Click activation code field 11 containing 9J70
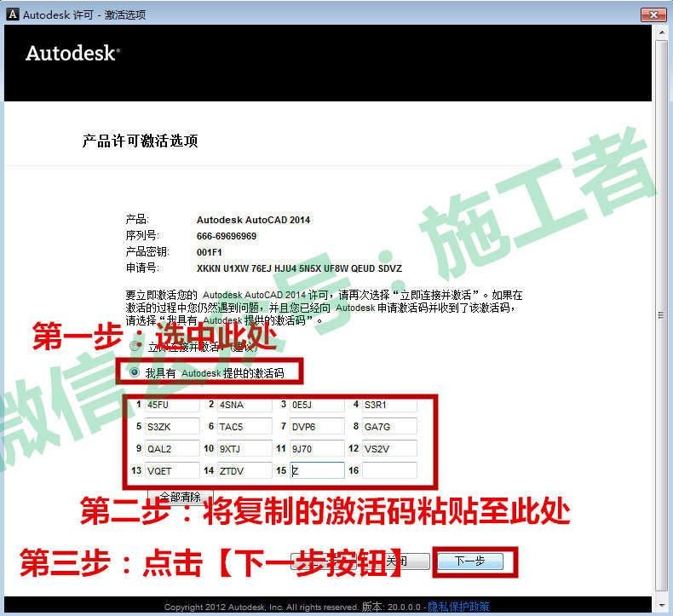Viewport: 673px width, 616px height. pyautogui.click(x=317, y=448)
